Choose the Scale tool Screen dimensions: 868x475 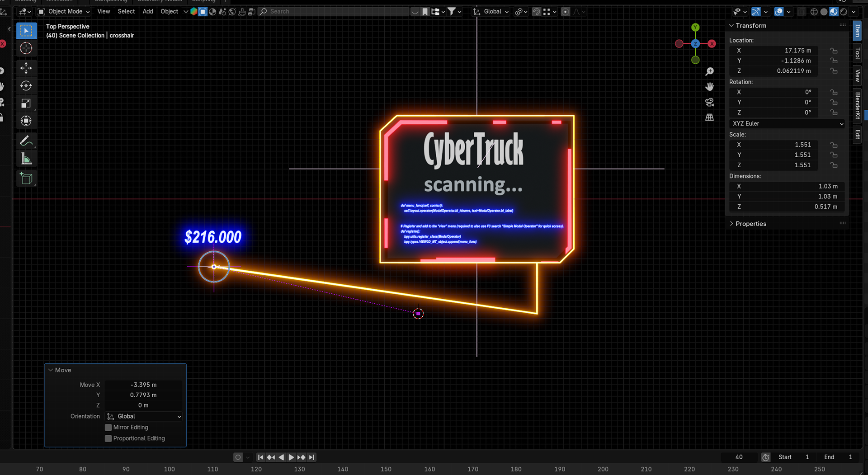pyautogui.click(x=26, y=103)
